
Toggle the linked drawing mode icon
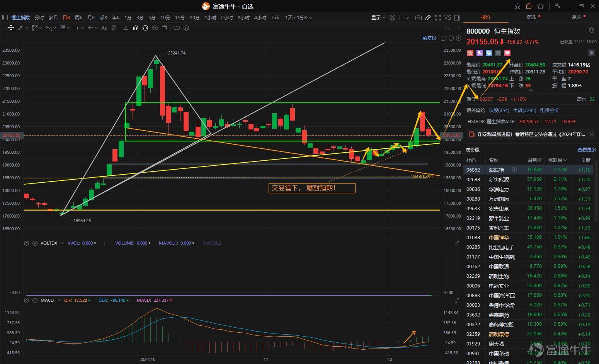(176, 28)
